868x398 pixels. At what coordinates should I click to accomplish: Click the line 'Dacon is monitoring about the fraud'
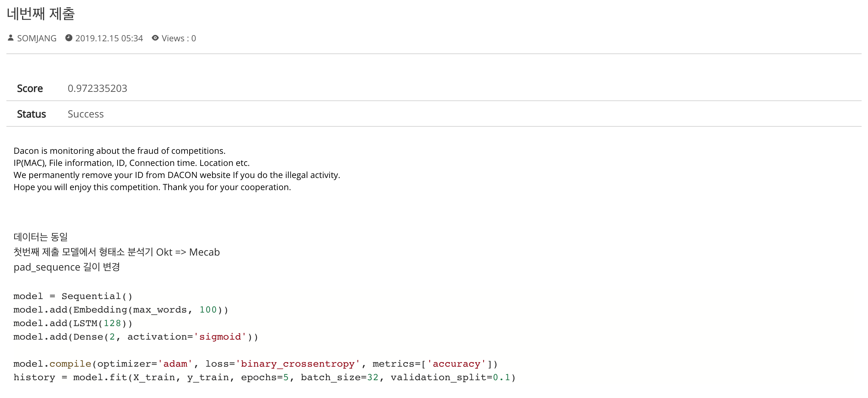pyautogui.click(x=119, y=151)
